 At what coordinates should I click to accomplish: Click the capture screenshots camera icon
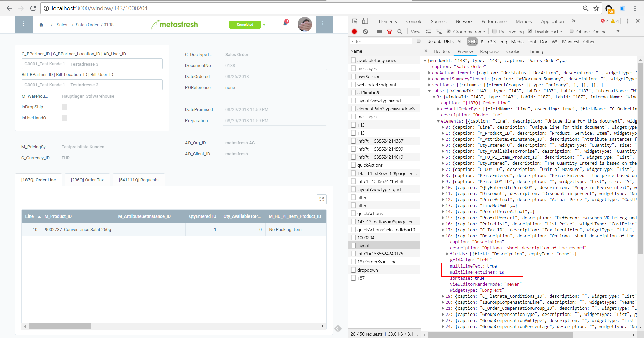[379, 32]
